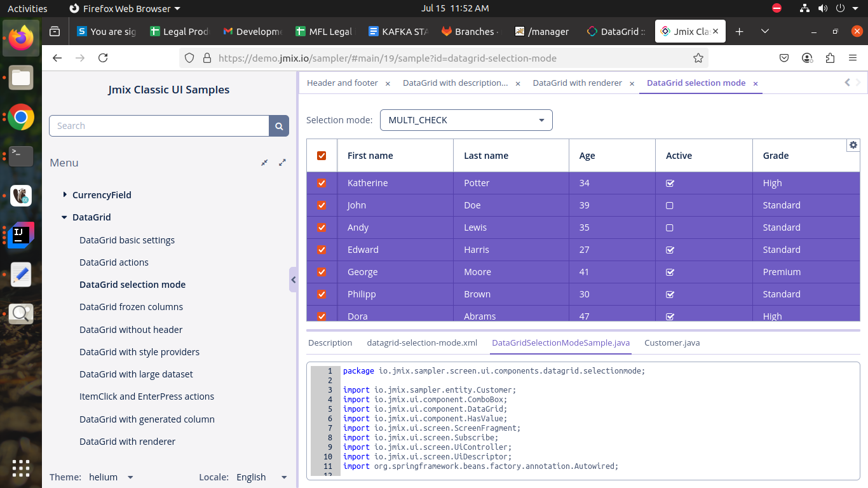Open Activities overview

pos(27,8)
